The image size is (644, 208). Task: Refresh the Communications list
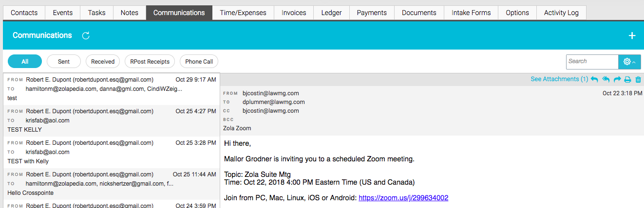tap(86, 35)
